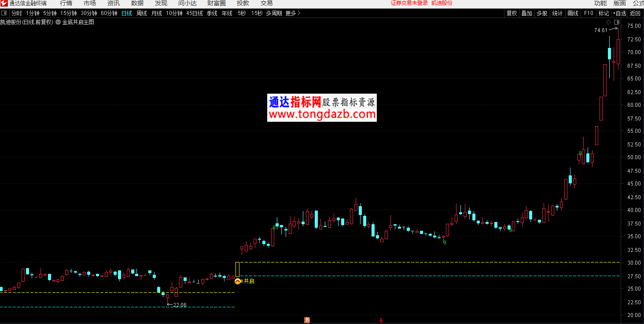
Task: Select the 月线 period tab
Action: [x=157, y=13]
